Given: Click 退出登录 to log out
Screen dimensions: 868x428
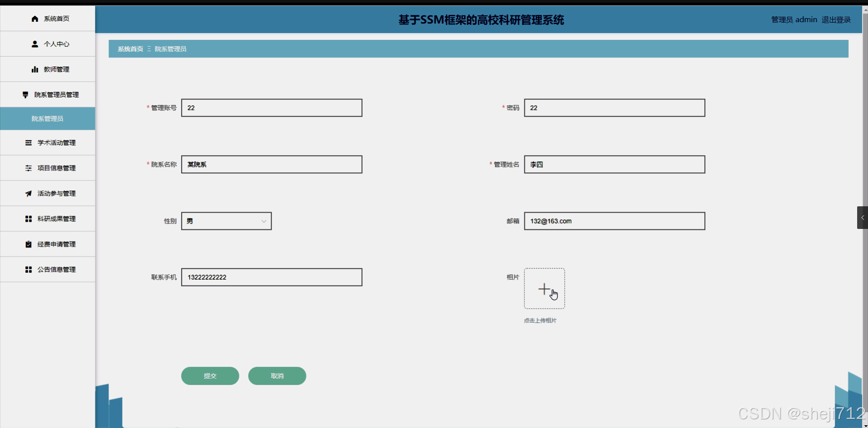Looking at the screenshot, I should point(835,19).
